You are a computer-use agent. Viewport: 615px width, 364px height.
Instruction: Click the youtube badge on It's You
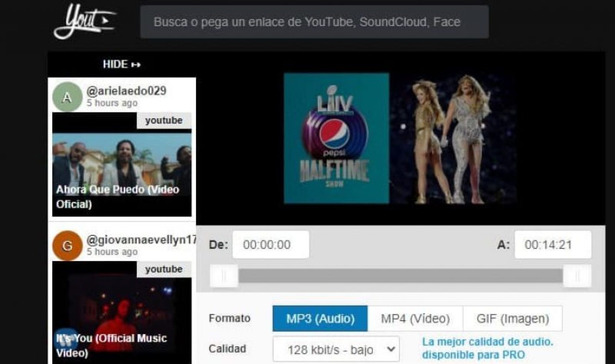[164, 269]
